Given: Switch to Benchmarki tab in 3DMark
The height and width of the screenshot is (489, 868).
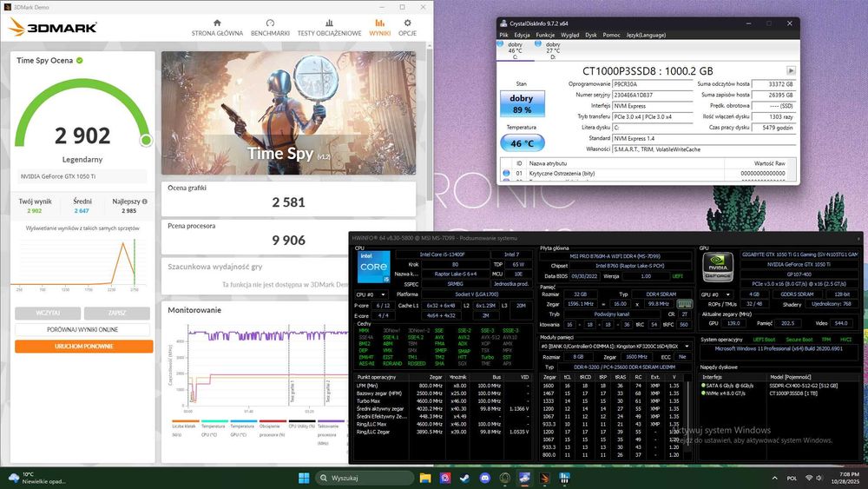Looking at the screenshot, I should pyautogui.click(x=270, y=29).
